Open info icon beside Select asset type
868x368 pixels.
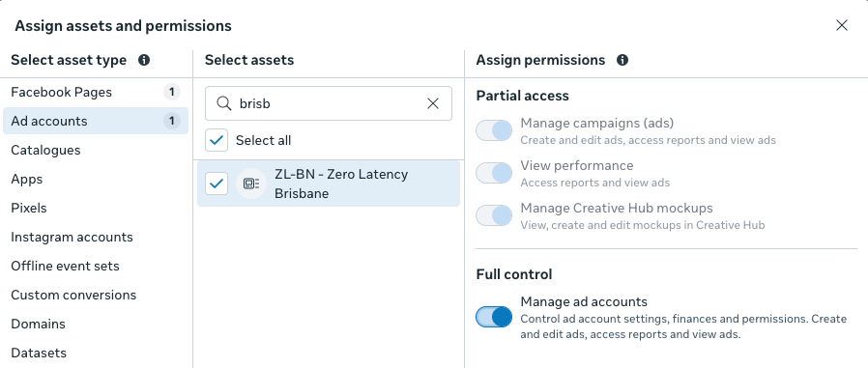(x=144, y=60)
